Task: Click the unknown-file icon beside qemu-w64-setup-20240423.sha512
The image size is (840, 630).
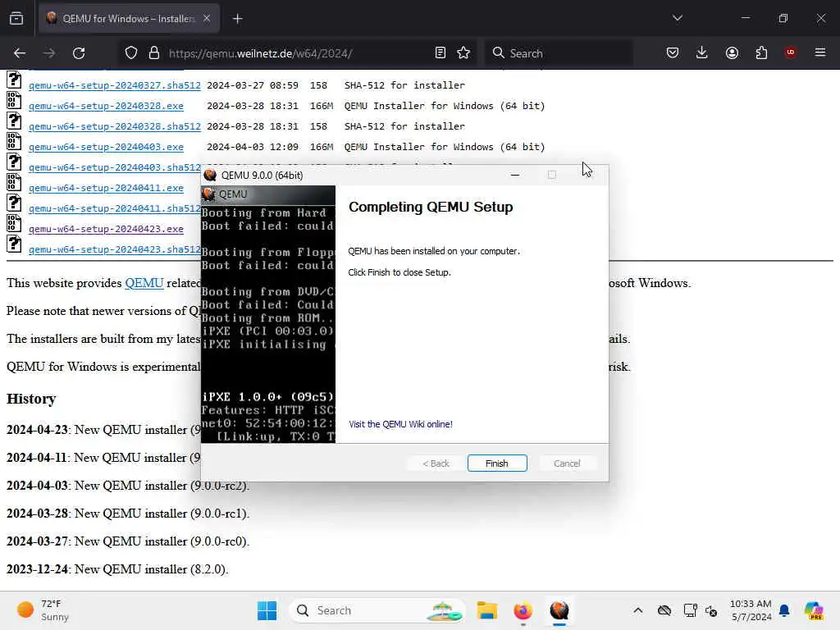Action: click(x=14, y=244)
